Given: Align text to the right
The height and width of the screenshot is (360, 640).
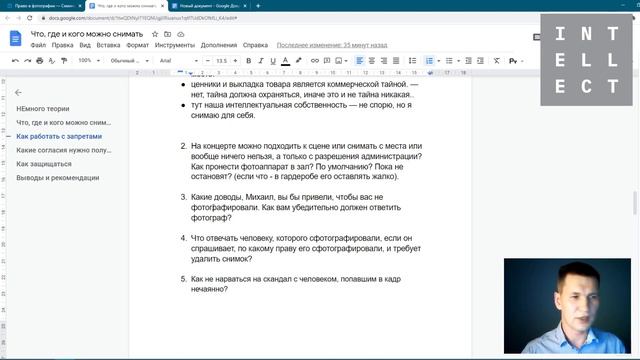Looking at the screenshot, I should 384,61.
